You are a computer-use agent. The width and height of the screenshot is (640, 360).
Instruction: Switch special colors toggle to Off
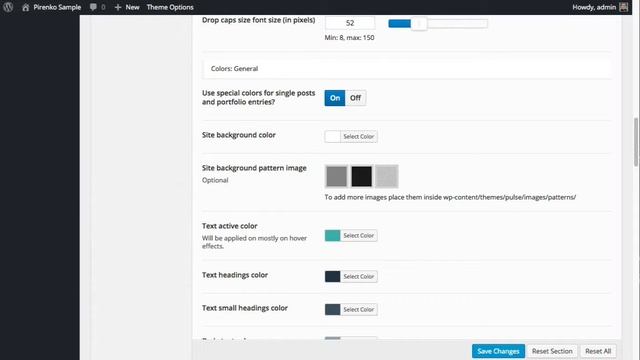pos(356,98)
